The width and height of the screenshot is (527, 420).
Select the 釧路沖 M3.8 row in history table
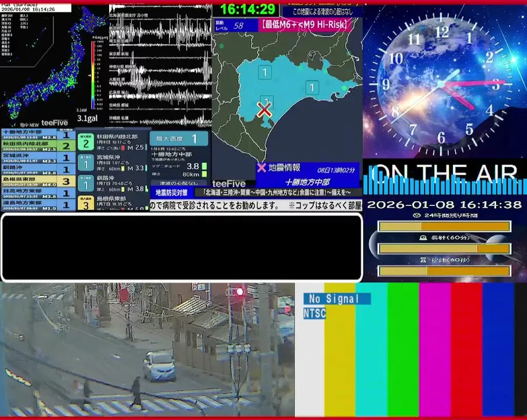(x=39, y=170)
